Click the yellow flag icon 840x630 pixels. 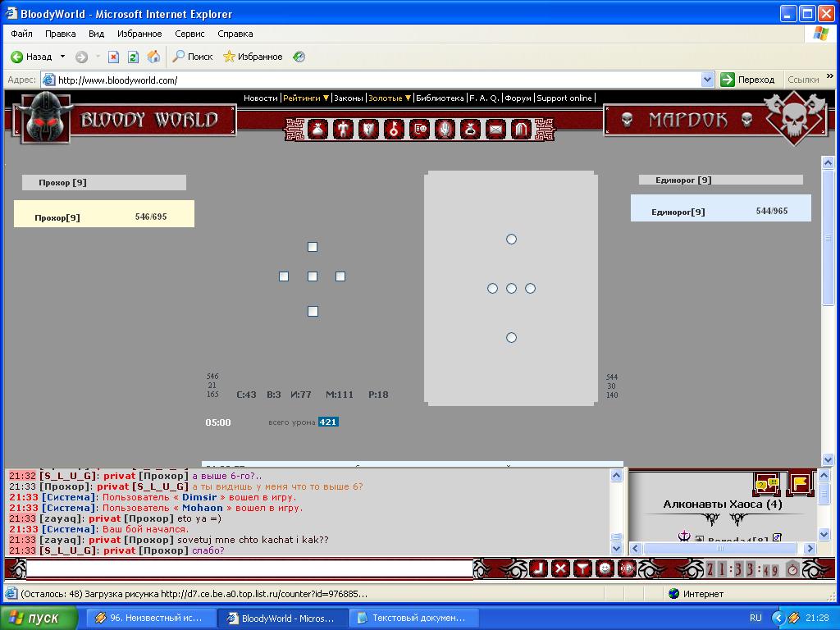800,484
